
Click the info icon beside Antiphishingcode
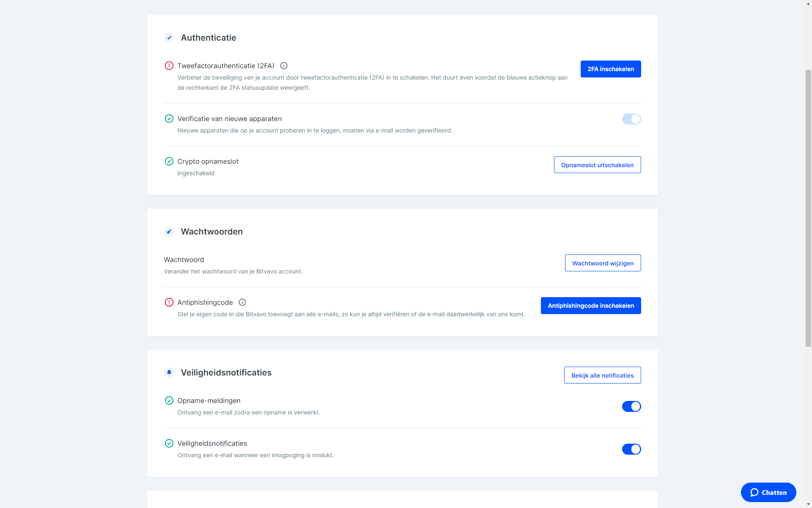point(242,302)
